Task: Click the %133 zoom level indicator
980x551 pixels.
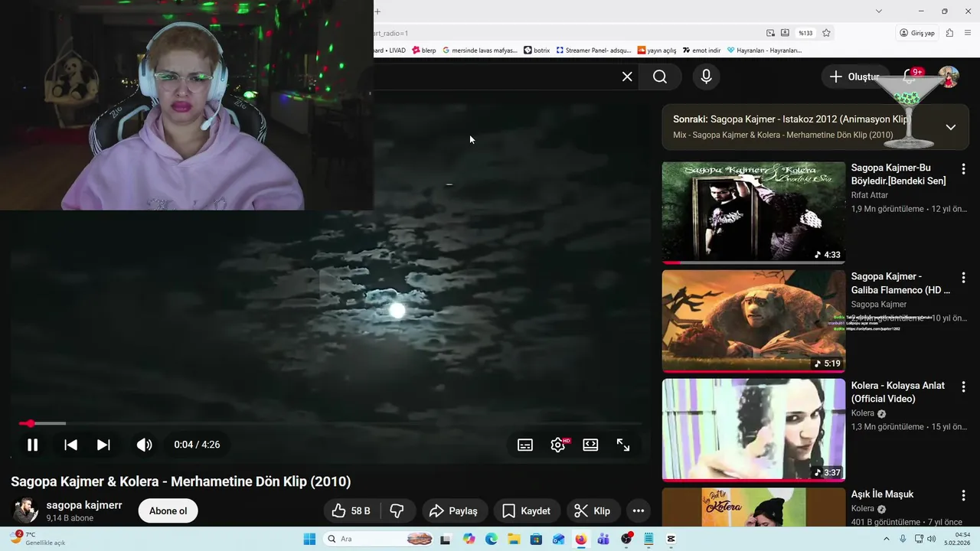Action: point(805,33)
